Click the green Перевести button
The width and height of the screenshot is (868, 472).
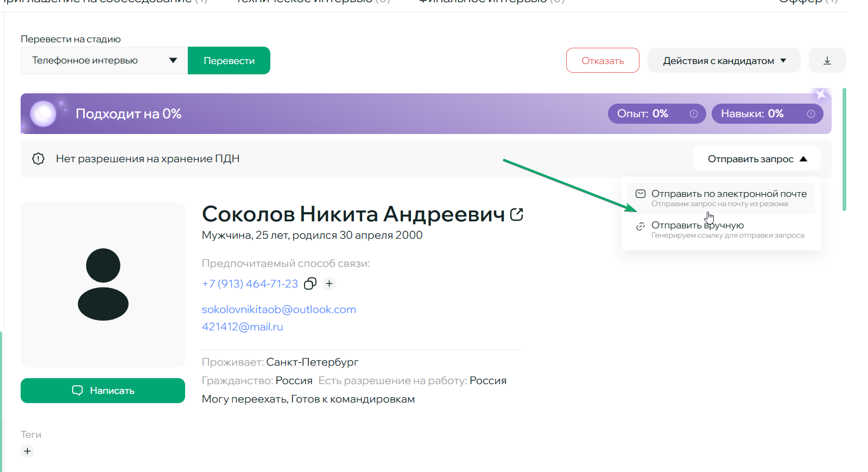click(x=229, y=60)
